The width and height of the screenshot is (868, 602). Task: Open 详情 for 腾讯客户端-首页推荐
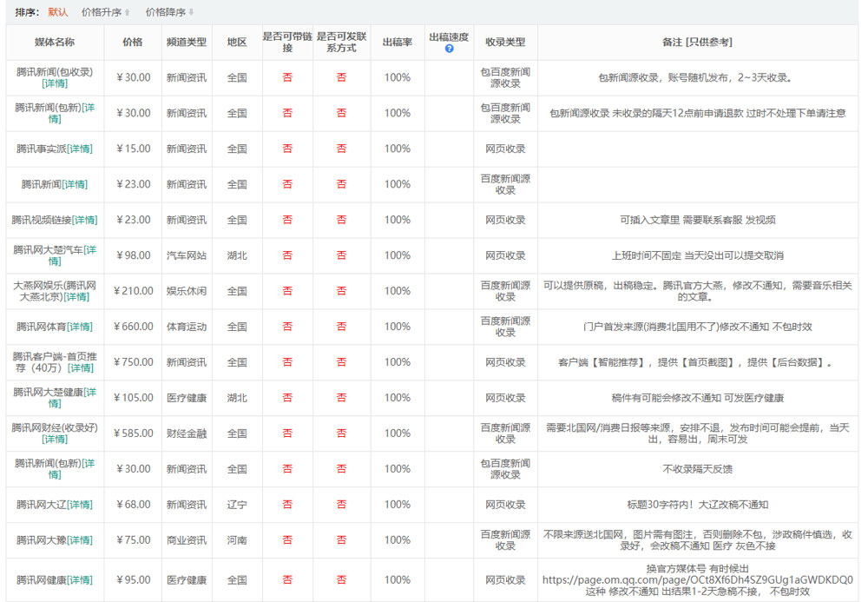(81, 367)
